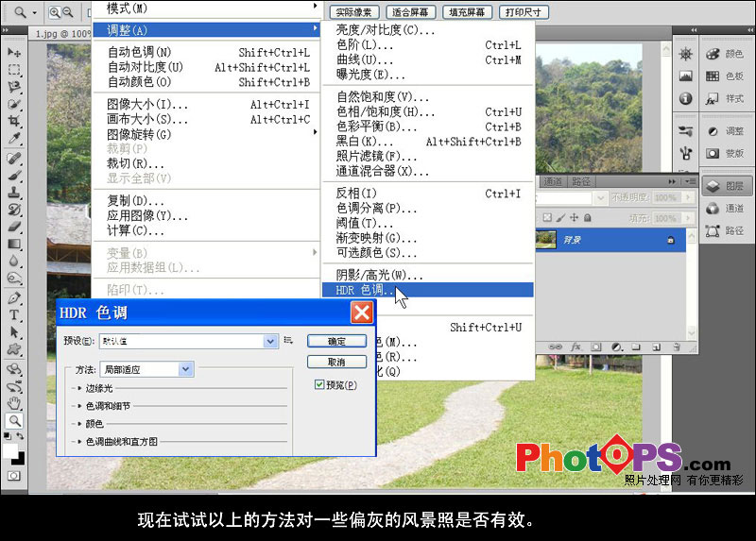The width and height of the screenshot is (756, 541).
Task: Select the Rectangular Marquee tool
Action: [14, 69]
